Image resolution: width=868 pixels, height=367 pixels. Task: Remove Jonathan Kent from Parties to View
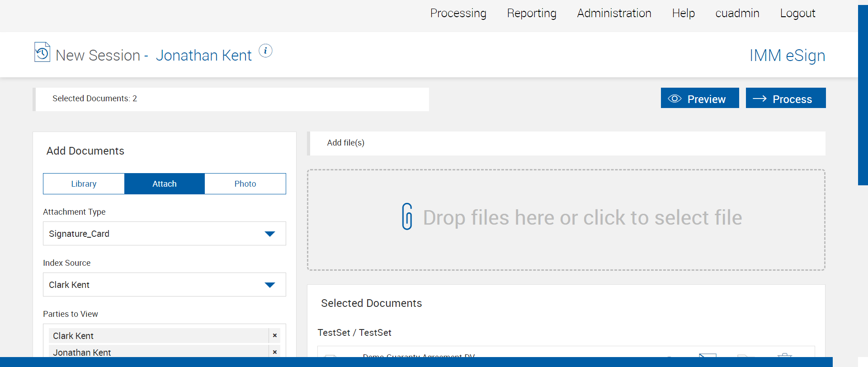[274, 352]
